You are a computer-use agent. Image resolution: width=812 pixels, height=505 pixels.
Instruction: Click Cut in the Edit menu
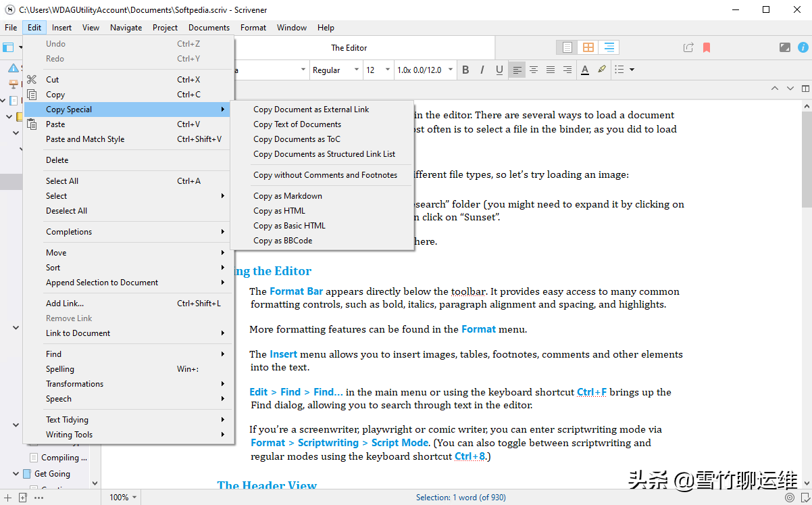[128, 80]
